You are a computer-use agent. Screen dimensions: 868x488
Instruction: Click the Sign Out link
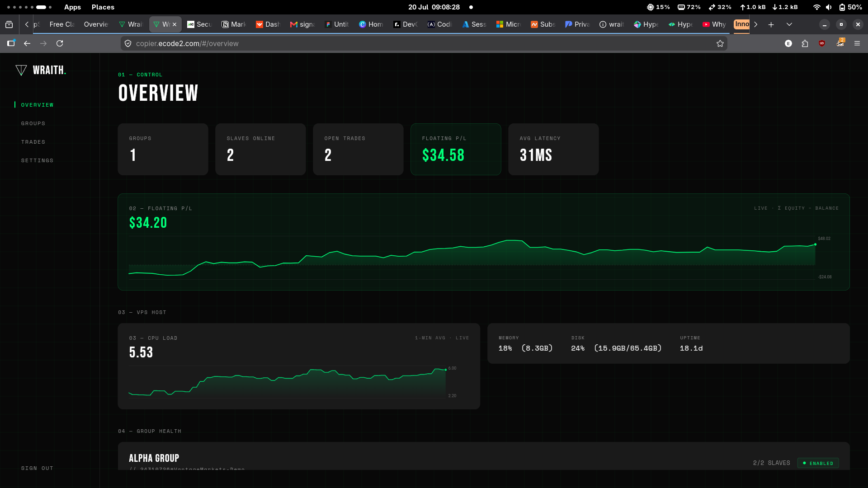(37, 468)
